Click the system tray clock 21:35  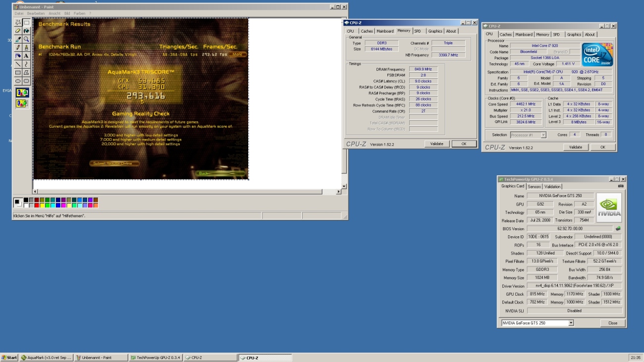[x=635, y=358]
